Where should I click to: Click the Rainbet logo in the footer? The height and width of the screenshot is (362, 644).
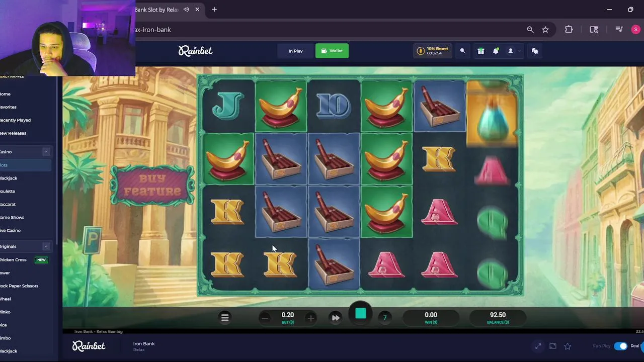(x=89, y=346)
